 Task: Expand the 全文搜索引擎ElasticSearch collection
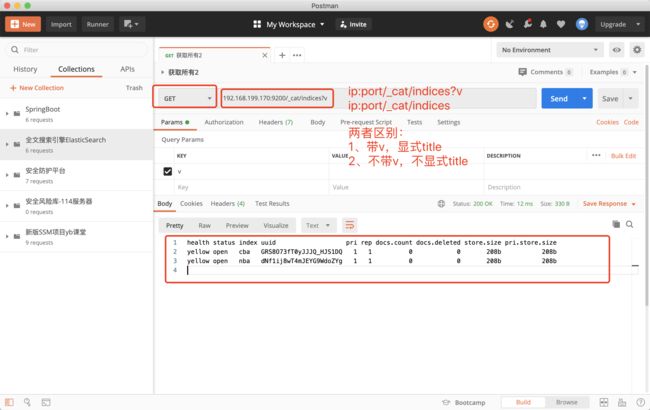coord(7,144)
